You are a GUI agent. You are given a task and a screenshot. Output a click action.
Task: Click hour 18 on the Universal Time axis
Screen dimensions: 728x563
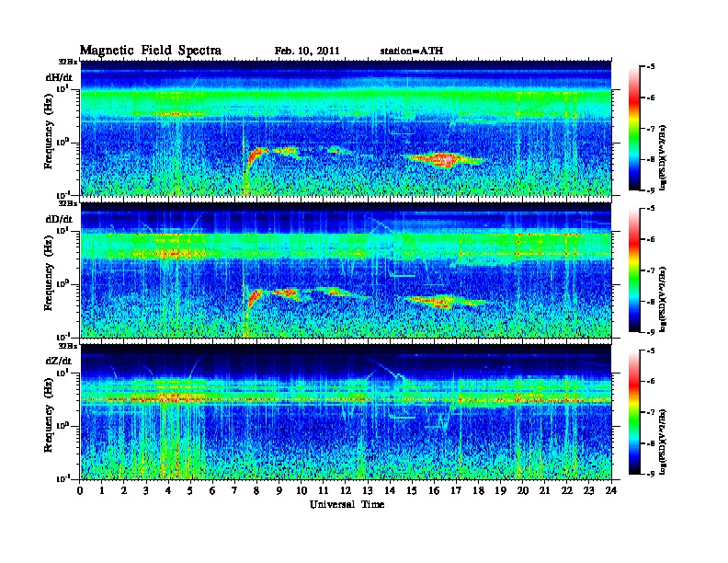(x=478, y=491)
